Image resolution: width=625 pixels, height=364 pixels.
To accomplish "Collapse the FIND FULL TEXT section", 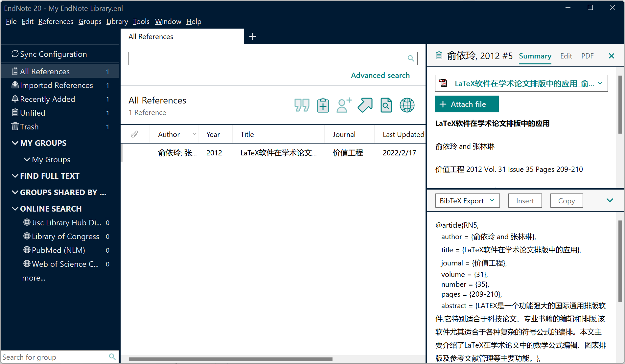I will [x=15, y=176].
